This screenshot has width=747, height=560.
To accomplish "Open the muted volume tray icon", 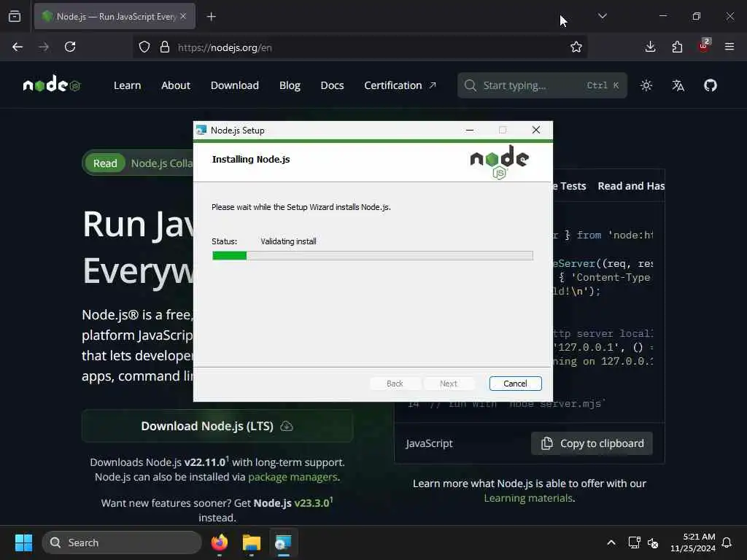I will pyautogui.click(x=653, y=542).
